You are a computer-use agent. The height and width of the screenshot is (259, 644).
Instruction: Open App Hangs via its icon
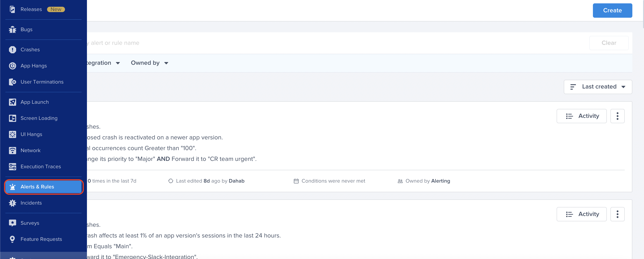coord(12,66)
